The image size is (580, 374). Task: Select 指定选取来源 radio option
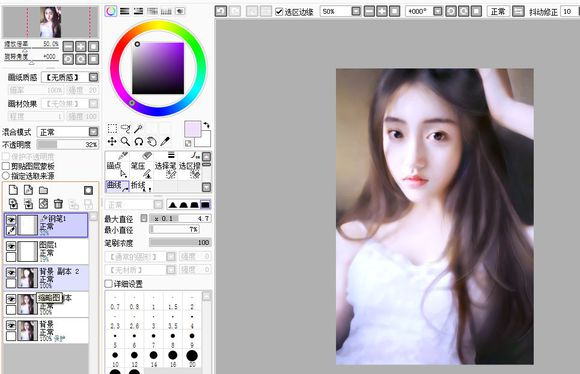point(6,176)
